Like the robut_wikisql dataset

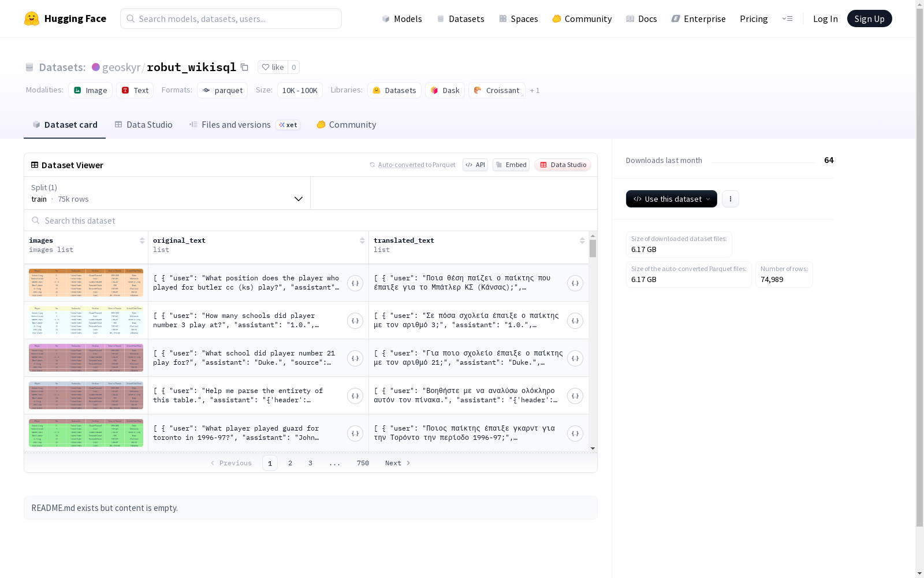coord(273,67)
